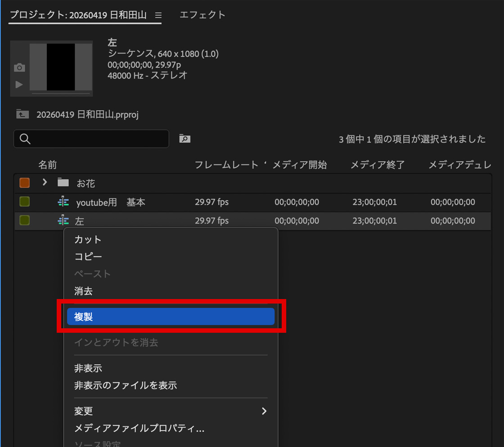Open メディアファイルプロパティ... menu item

[171, 428]
